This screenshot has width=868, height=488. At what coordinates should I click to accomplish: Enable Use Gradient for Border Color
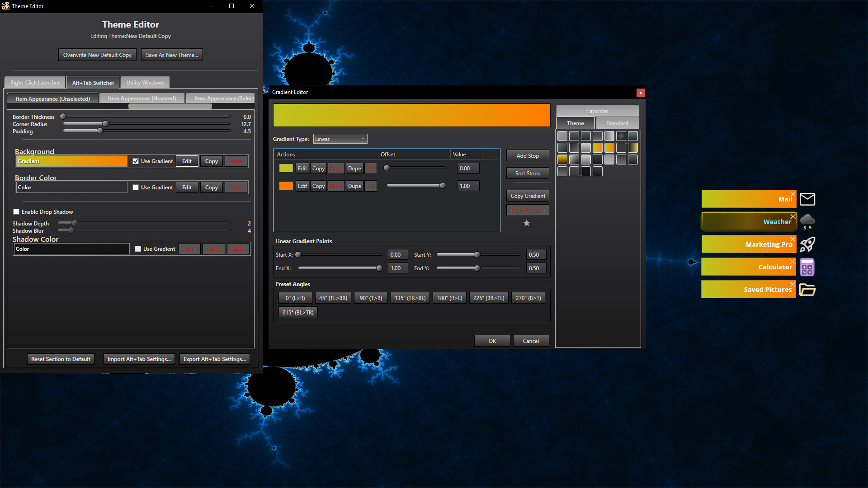coord(135,187)
